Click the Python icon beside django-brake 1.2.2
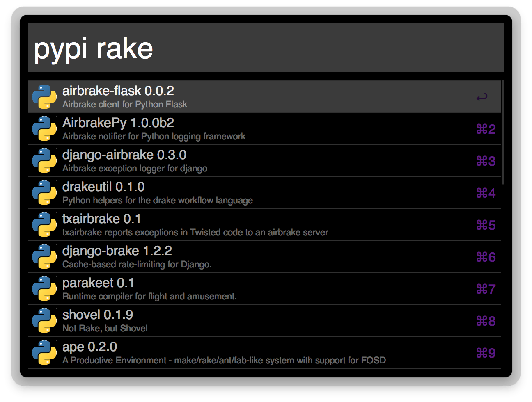The image size is (532, 402). 44,257
